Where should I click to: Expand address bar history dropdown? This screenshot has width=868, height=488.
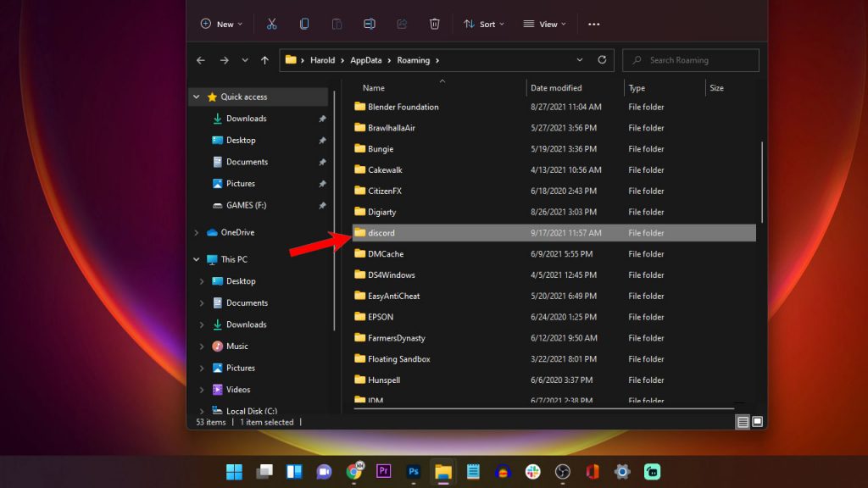580,60
